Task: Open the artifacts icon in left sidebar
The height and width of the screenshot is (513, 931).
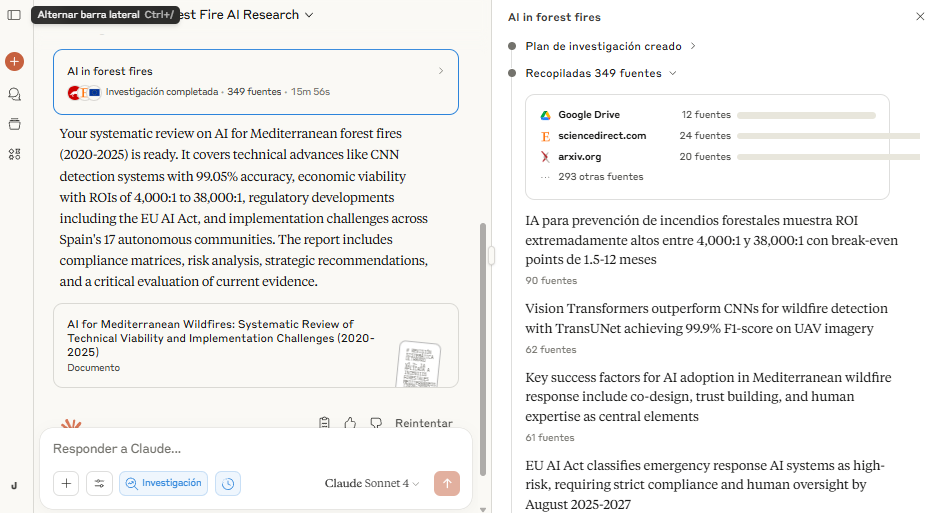Action: pos(14,154)
